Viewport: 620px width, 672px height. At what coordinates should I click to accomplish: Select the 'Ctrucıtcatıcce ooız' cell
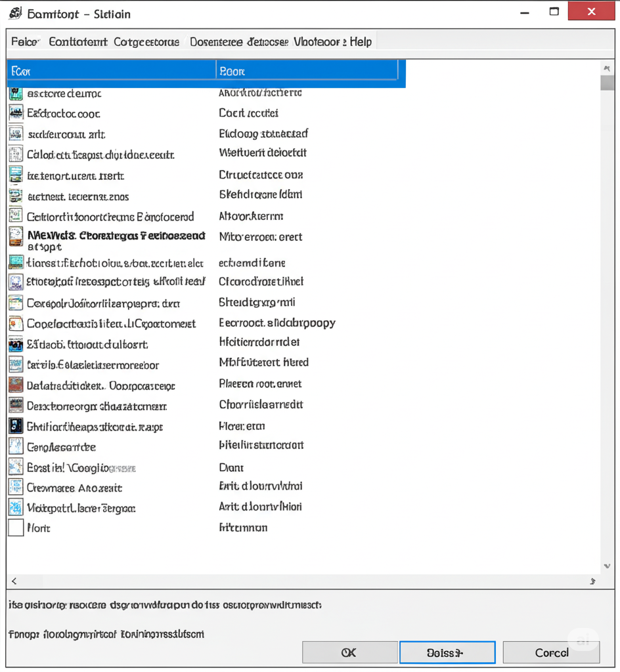(261, 175)
